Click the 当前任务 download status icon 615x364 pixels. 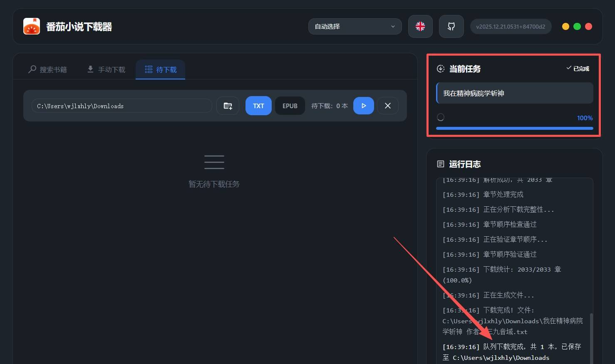pos(441,69)
